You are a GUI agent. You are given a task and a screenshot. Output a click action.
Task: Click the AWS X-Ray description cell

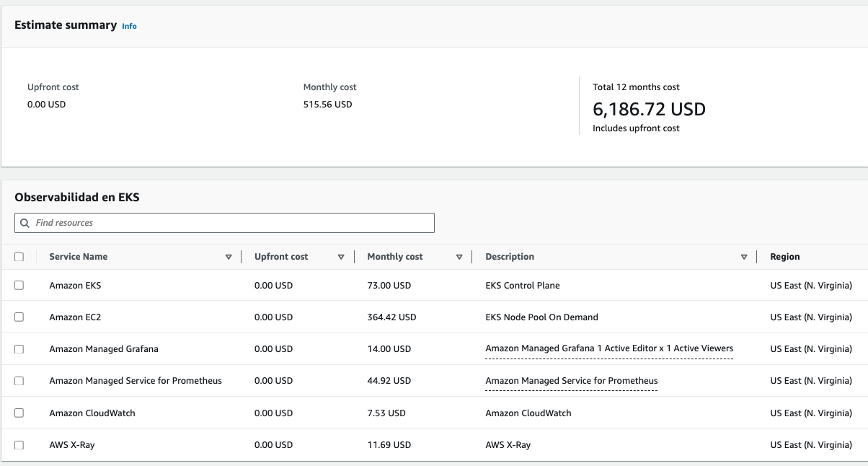[x=508, y=445]
